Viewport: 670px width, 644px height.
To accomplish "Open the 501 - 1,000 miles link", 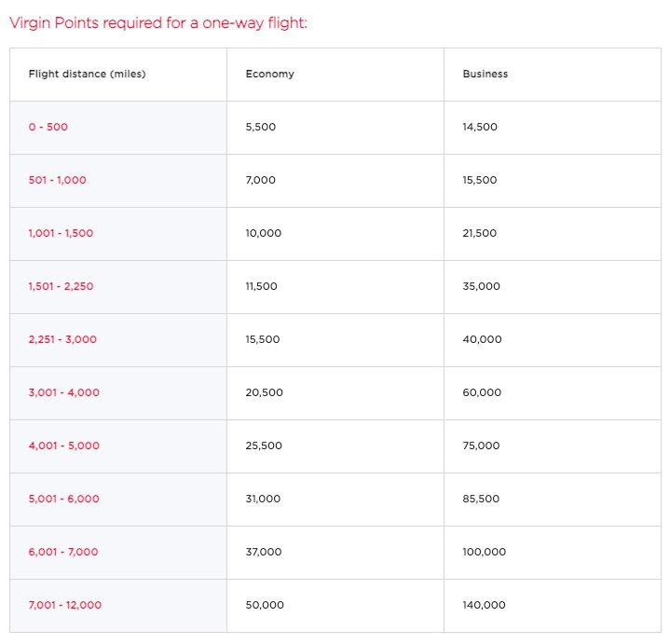I will pyautogui.click(x=57, y=180).
